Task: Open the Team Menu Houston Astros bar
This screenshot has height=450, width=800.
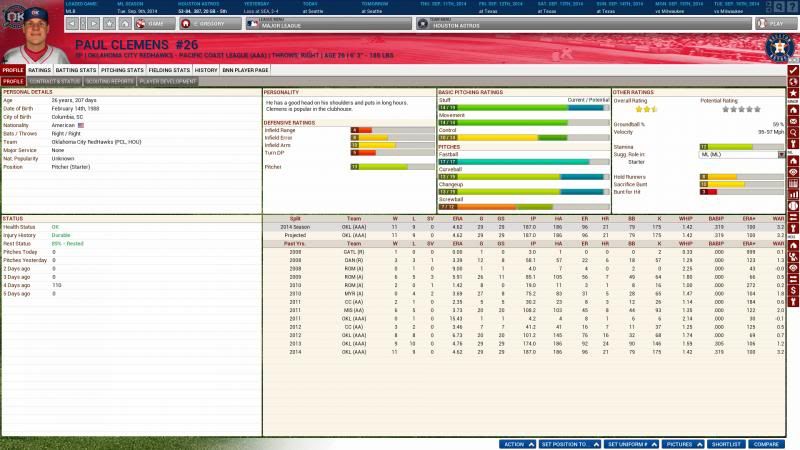Action: tap(584, 23)
